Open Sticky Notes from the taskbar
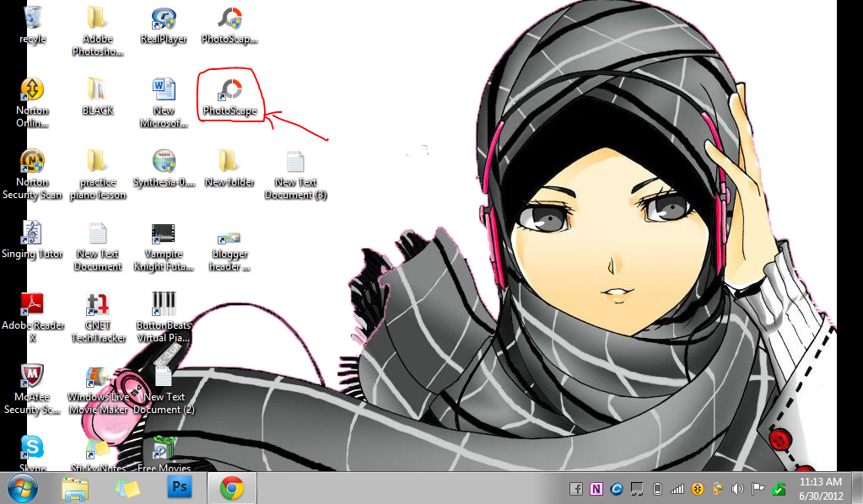 tap(127, 488)
